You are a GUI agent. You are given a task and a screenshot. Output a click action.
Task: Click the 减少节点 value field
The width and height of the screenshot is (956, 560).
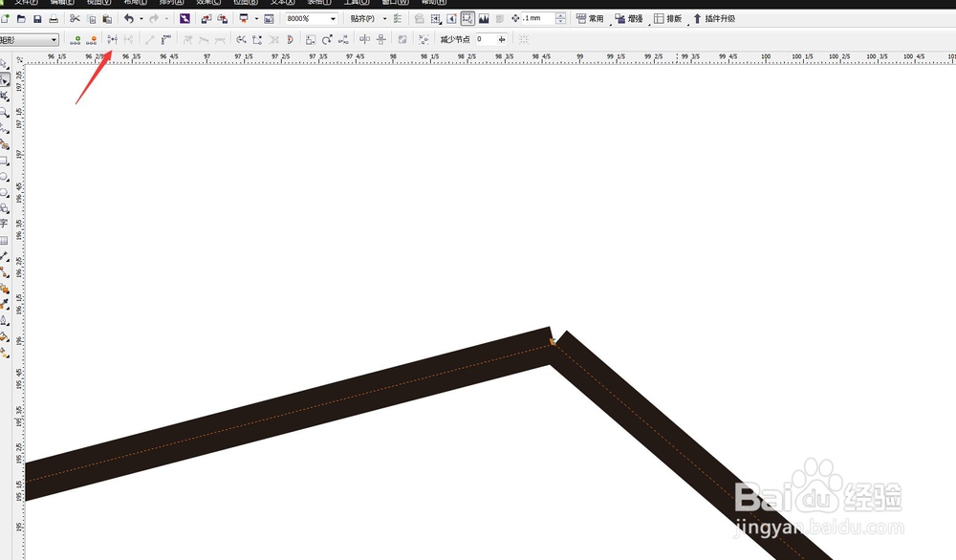tap(486, 39)
